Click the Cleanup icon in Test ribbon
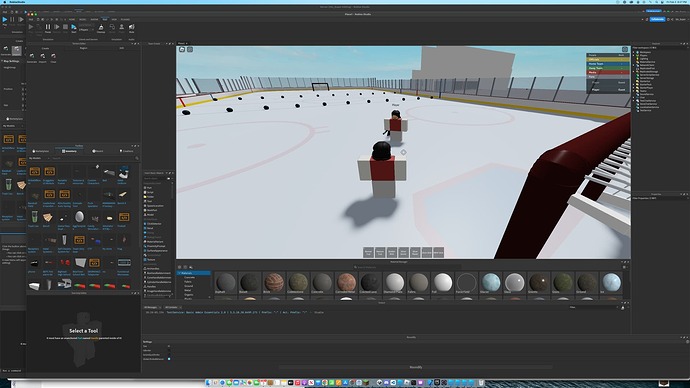Viewport: 690px width, 388px height. coord(101,27)
